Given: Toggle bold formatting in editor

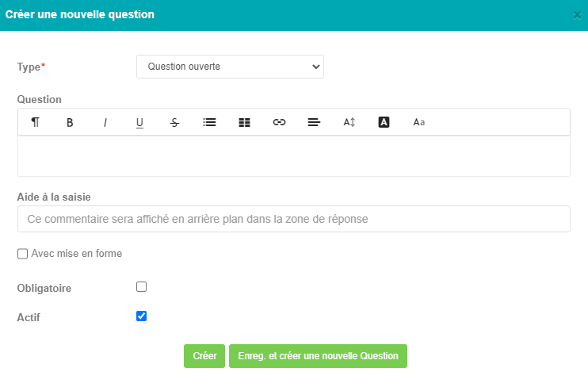Looking at the screenshot, I should pos(70,122).
